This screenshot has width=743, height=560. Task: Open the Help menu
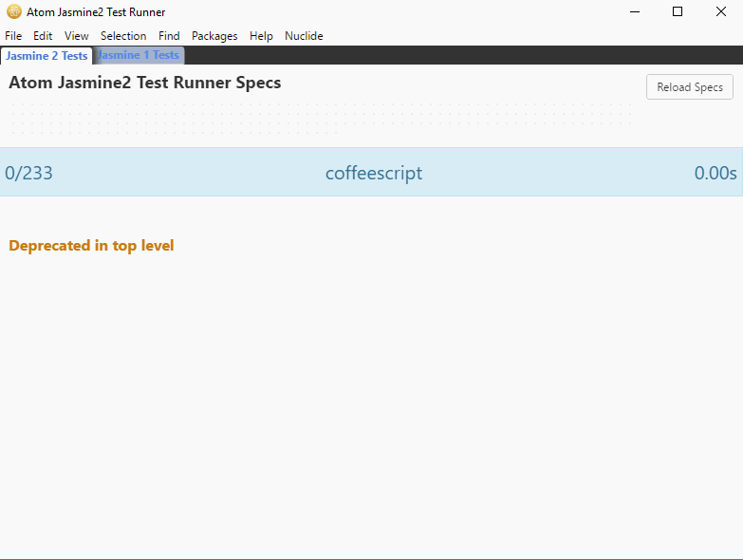pos(261,36)
